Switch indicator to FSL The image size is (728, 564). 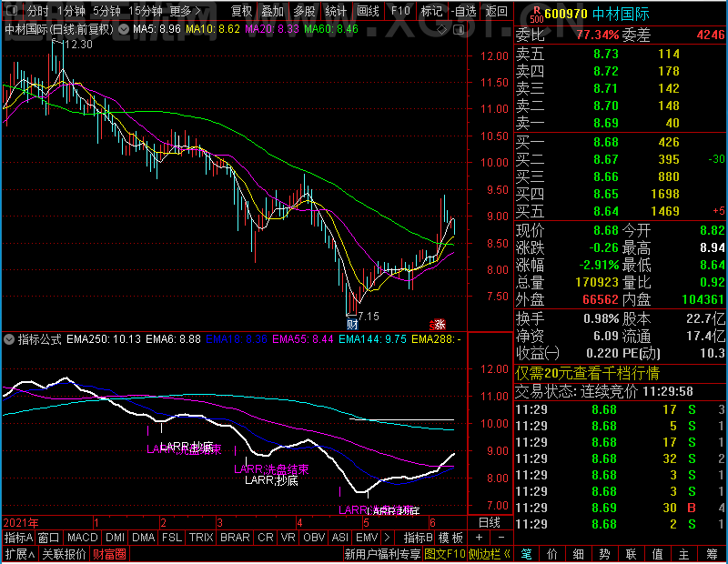pyautogui.click(x=172, y=538)
